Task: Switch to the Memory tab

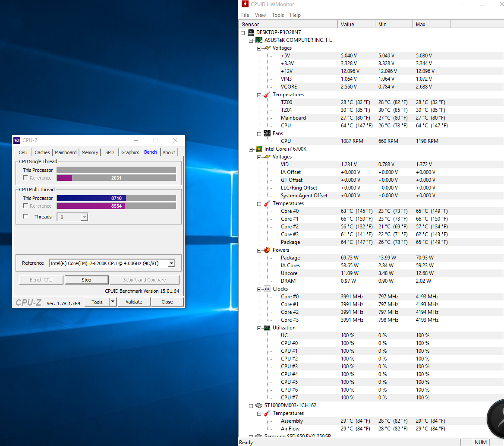Action: tap(90, 152)
